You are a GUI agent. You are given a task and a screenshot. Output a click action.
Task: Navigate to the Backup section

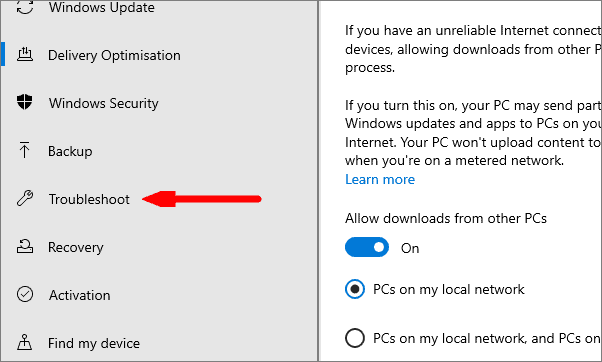pyautogui.click(x=70, y=151)
